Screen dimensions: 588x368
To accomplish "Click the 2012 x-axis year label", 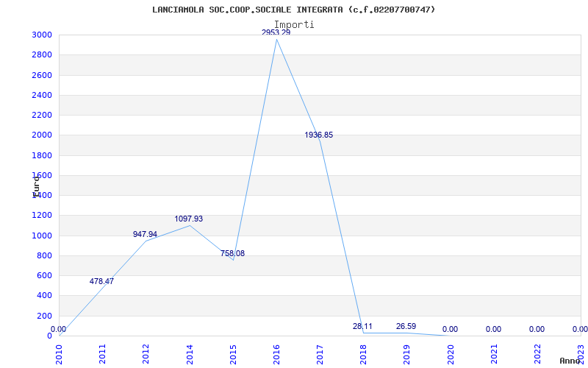I will click(146, 354).
